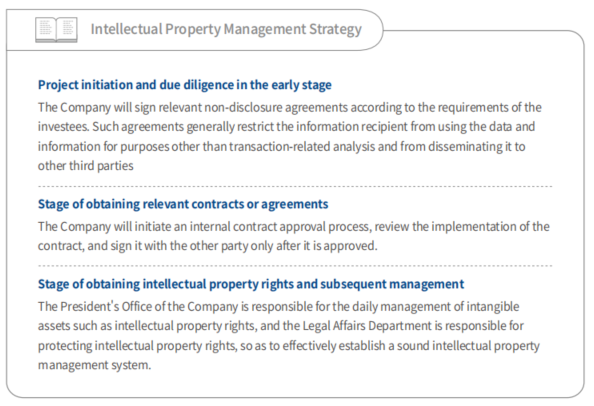
Task: Click the Stage of obtaining relevant contracts heading
Action: click(183, 204)
